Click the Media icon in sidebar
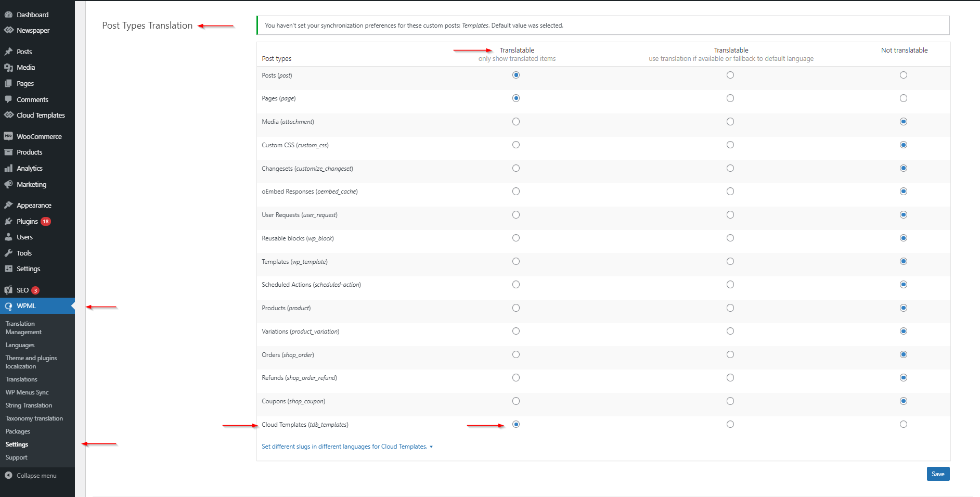This screenshot has height=497, width=980. (8, 67)
